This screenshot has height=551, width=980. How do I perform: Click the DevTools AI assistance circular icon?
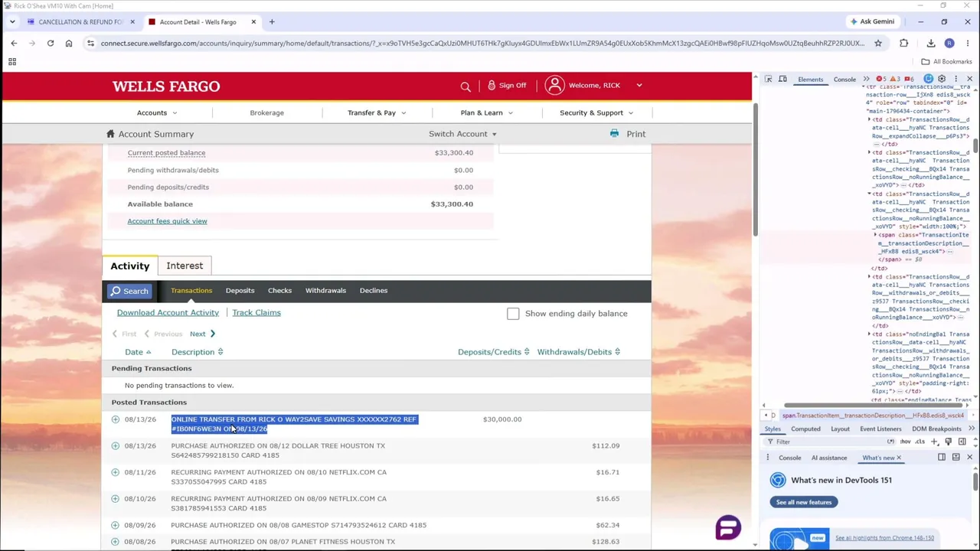coord(929,79)
